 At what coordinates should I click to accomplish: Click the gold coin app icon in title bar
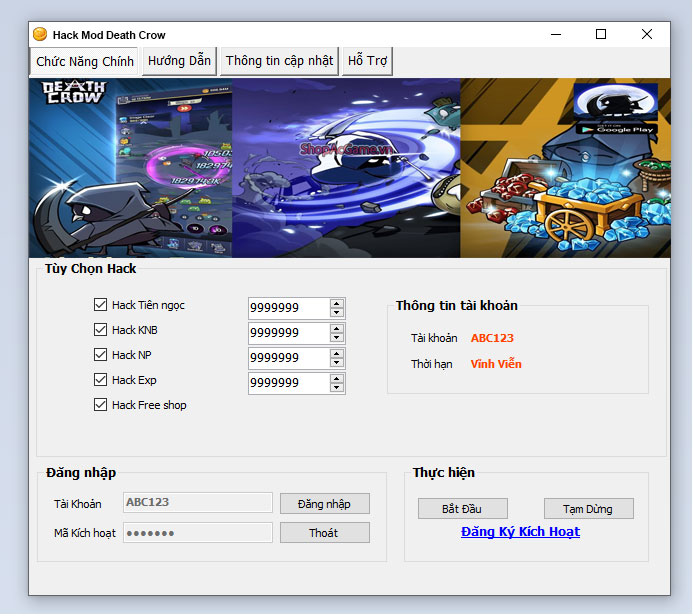pos(40,34)
